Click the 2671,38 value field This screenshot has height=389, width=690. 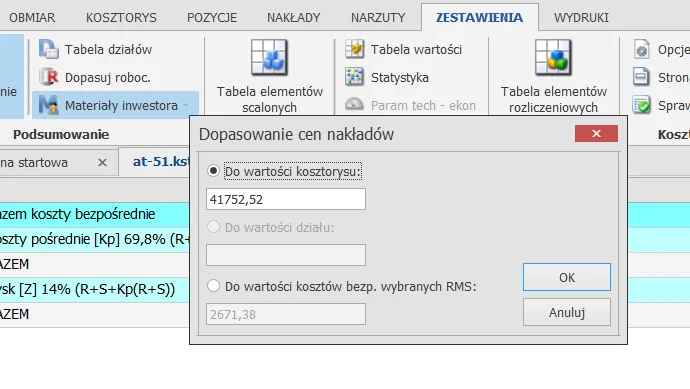coord(286,314)
